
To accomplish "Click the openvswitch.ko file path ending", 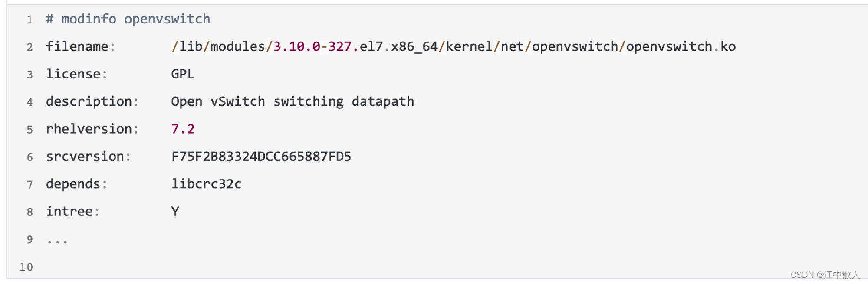I will pos(681,46).
